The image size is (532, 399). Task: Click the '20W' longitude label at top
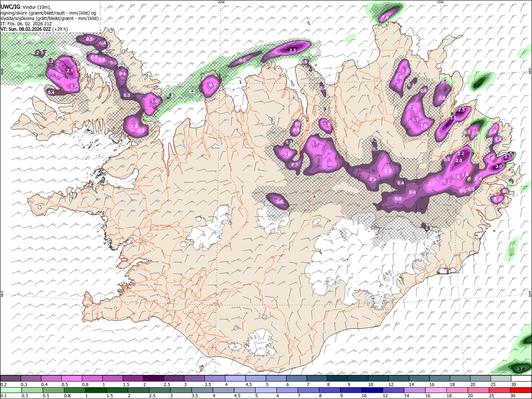(221, 2)
